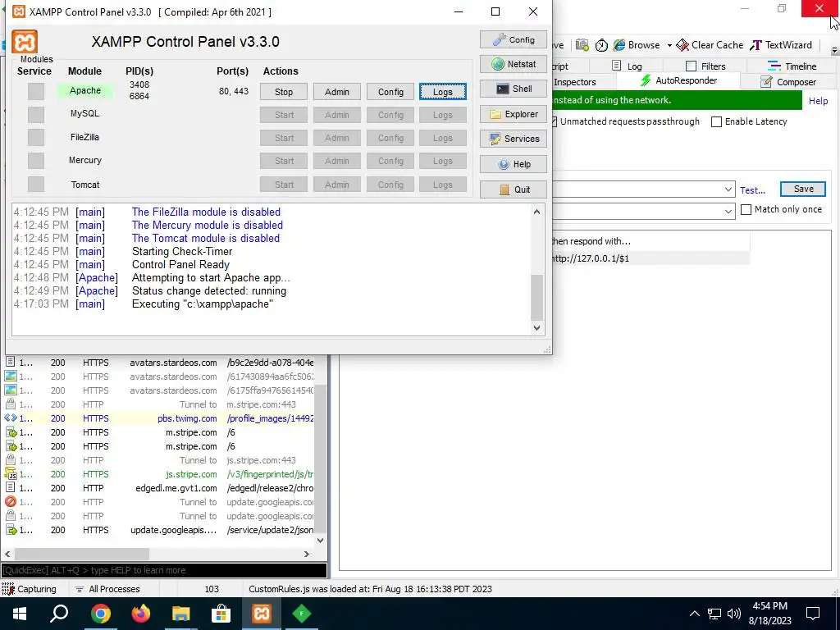The width and height of the screenshot is (840, 630).
Task: Click Fiddler's camera screenshot icon
Action: click(x=582, y=45)
